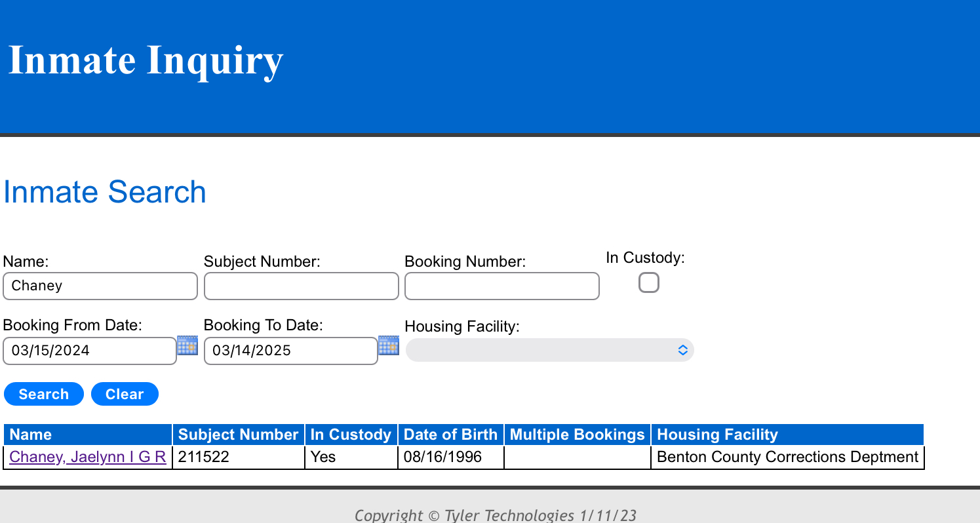Open the Booking To Date calendar picker
Screen dimensions: 980x523
pyautogui.click(x=389, y=345)
